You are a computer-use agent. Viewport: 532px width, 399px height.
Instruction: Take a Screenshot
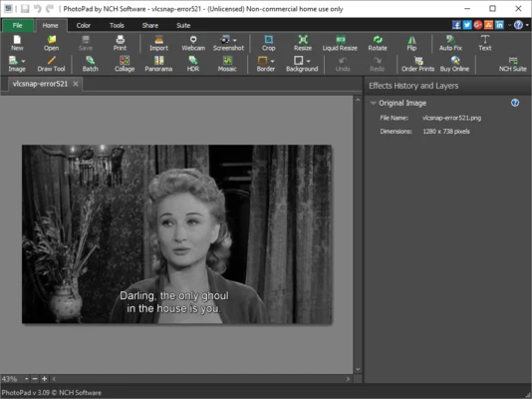point(228,43)
